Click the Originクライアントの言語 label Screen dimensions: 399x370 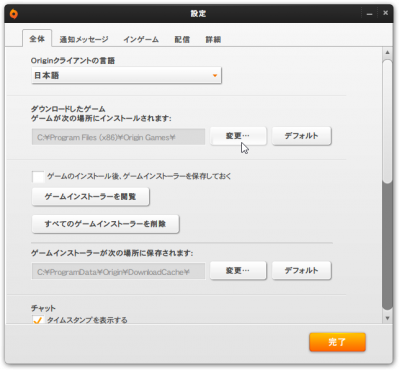[73, 61]
